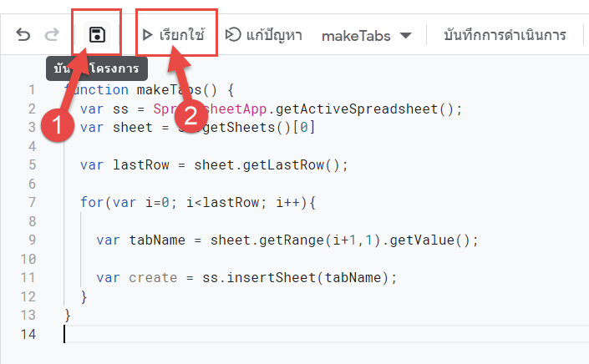Save the project with the floppy disk icon
This screenshot has height=364, width=589.
(x=97, y=35)
